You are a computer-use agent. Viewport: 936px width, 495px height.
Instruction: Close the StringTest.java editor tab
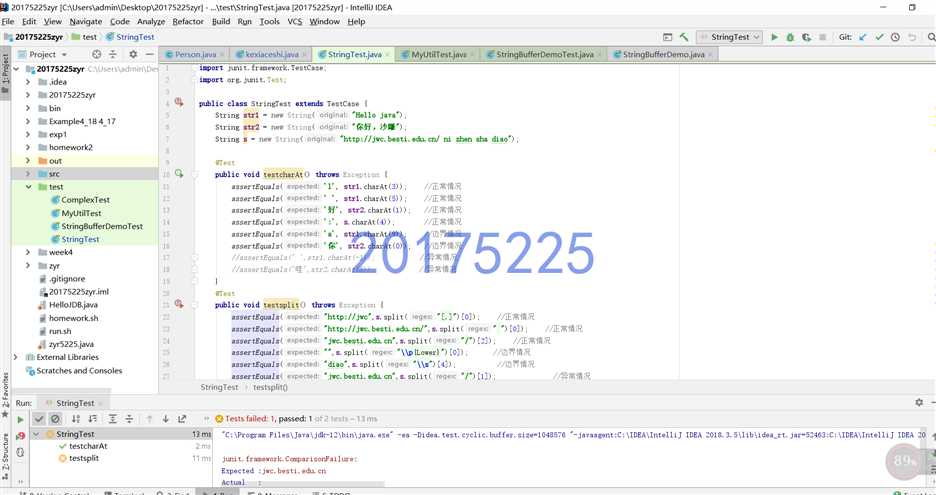click(x=387, y=55)
